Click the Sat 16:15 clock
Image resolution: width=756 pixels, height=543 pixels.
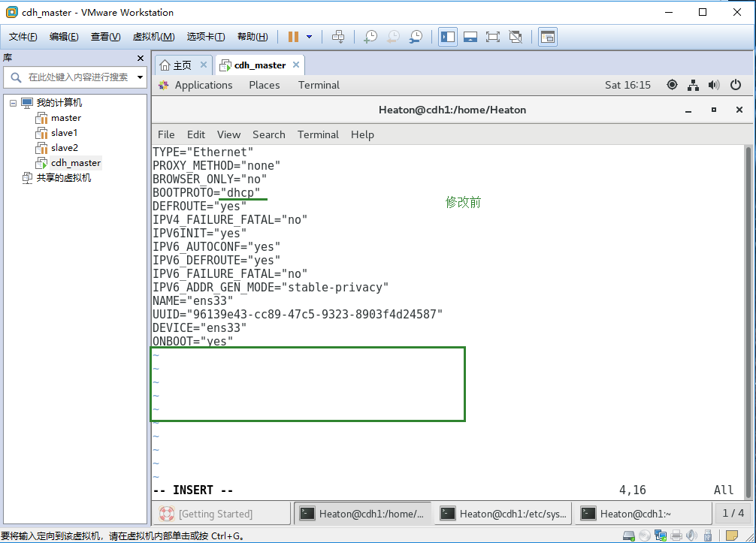point(627,86)
